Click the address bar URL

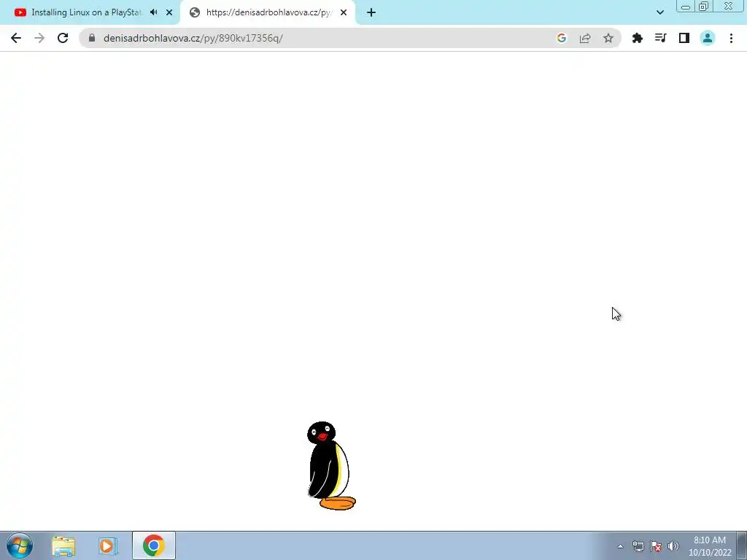point(193,38)
